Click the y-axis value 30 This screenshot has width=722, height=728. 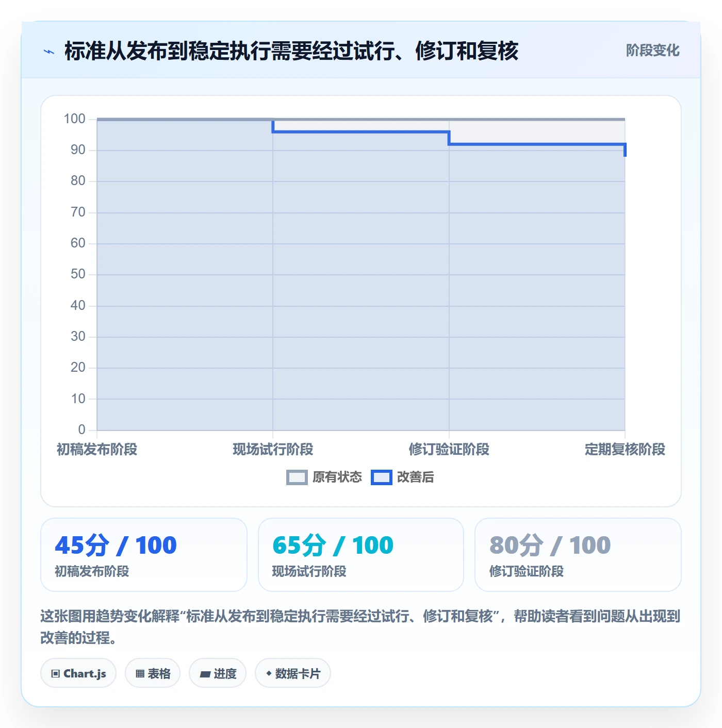tap(78, 337)
